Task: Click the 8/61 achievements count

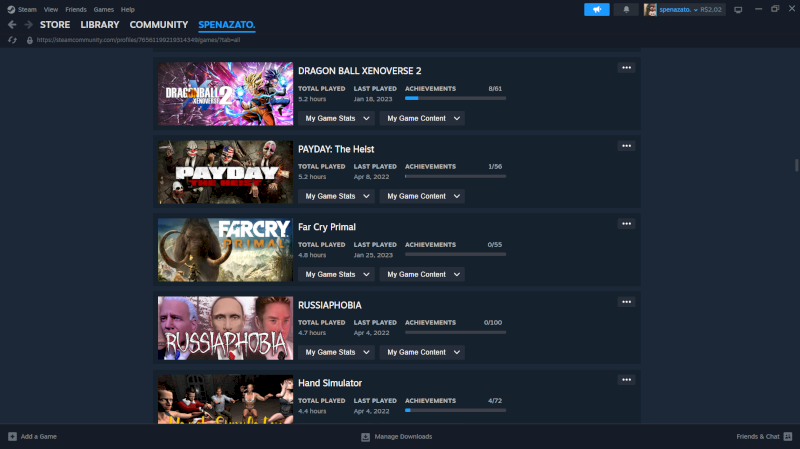Action: pyautogui.click(x=495, y=89)
